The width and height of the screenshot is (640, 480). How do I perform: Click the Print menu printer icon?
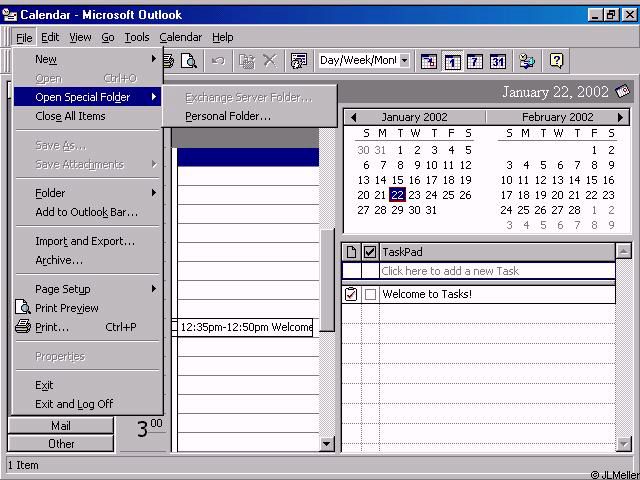pyautogui.click(x=23, y=327)
